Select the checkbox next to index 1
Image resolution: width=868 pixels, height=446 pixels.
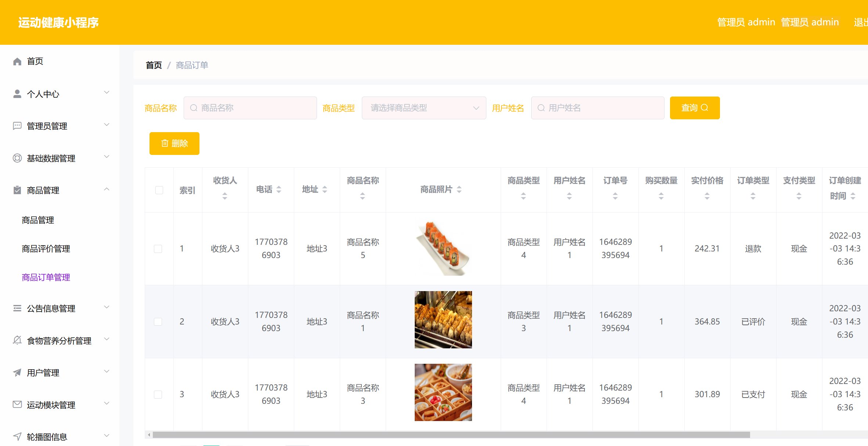tap(158, 249)
